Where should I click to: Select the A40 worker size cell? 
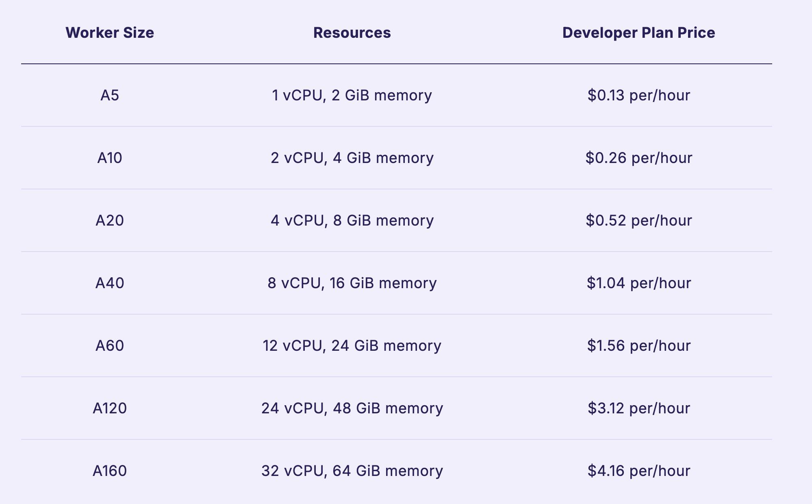coord(110,283)
